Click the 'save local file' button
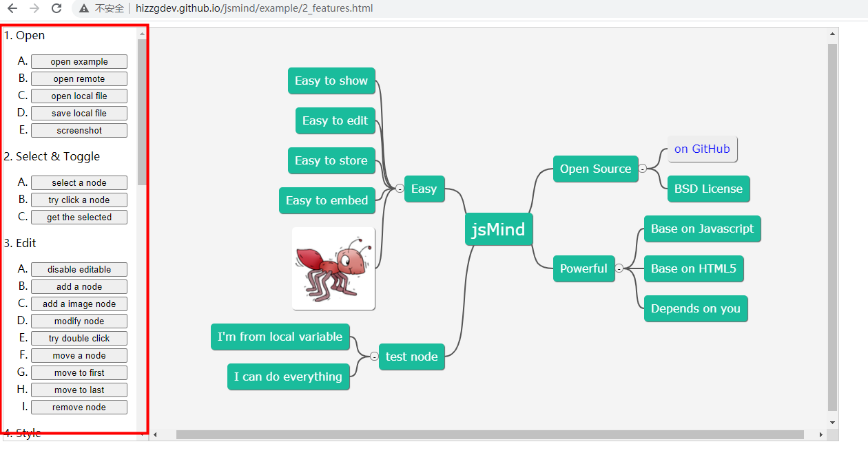Viewport: 868px width, 455px height. pos(79,114)
